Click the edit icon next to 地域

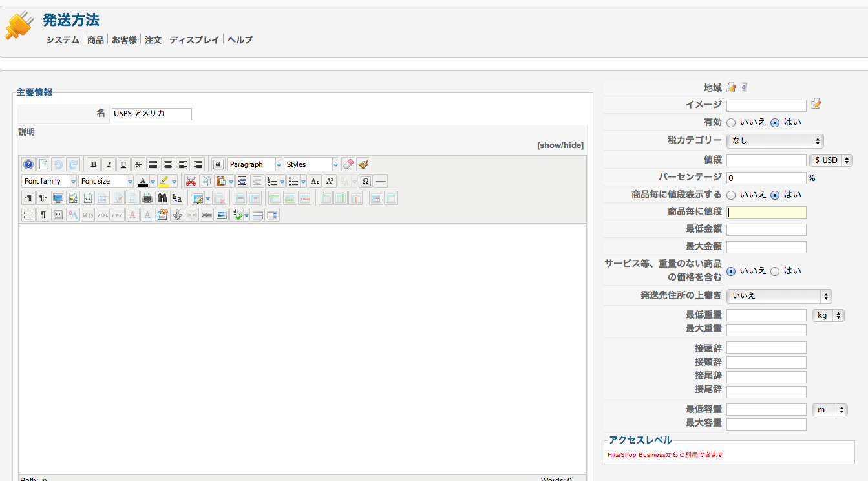(731, 88)
